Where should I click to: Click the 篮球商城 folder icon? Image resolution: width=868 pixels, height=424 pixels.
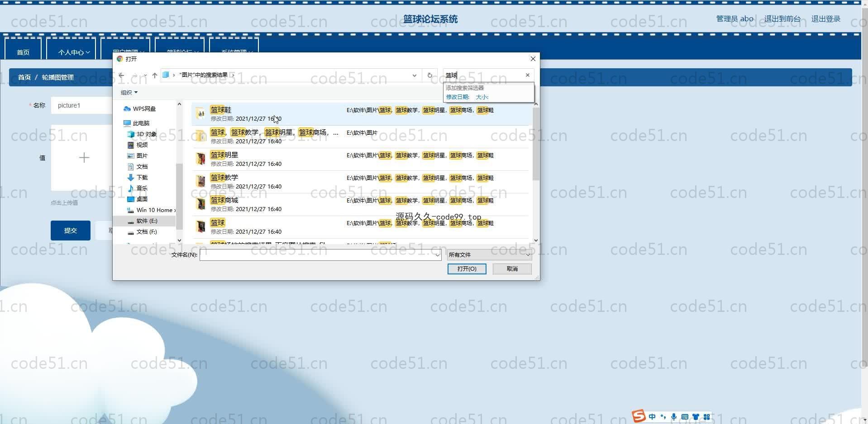[x=200, y=204]
